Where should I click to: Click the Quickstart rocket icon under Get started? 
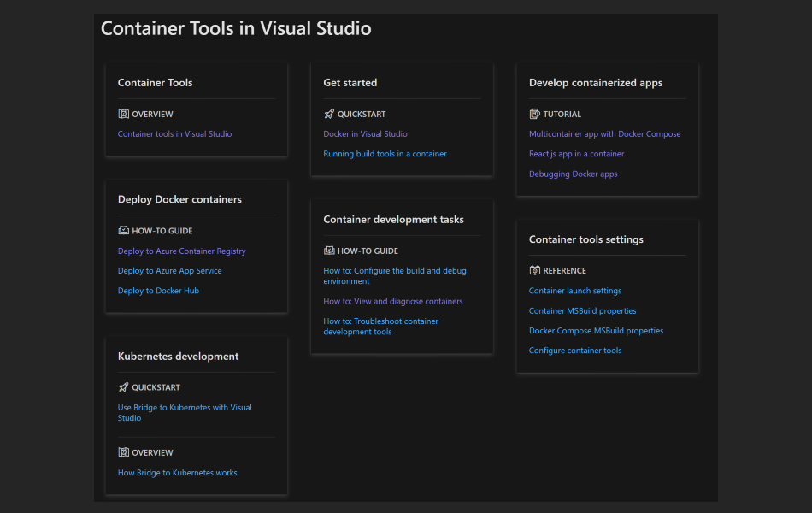tap(329, 114)
